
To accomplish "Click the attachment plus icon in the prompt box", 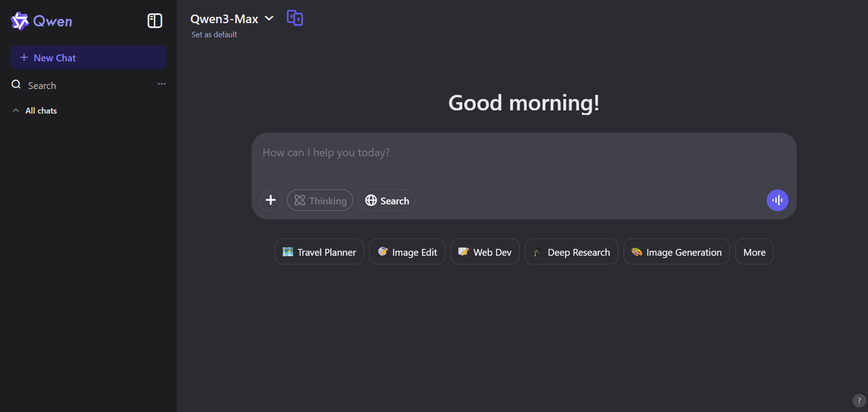I will pyautogui.click(x=270, y=200).
